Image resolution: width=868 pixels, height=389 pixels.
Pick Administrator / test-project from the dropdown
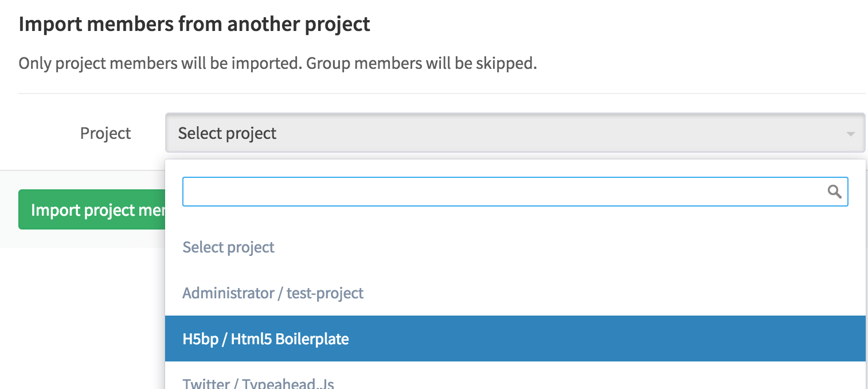(272, 293)
